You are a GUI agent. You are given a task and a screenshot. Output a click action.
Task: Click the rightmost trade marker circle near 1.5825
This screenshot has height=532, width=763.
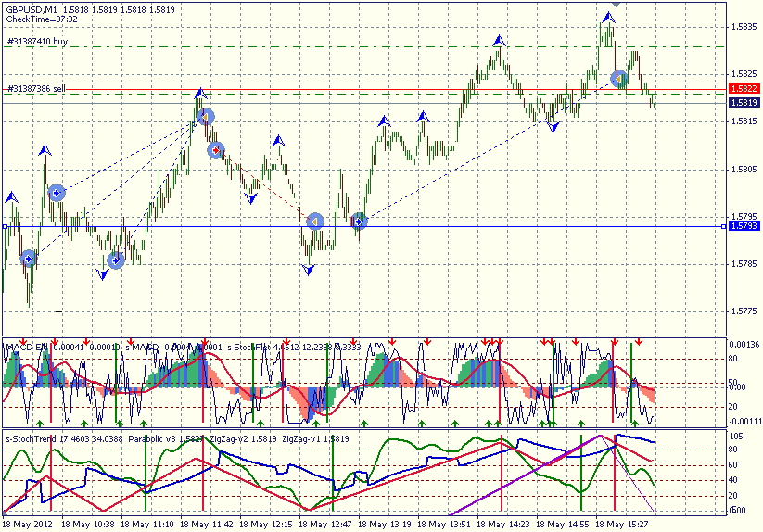click(x=619, y=79)
